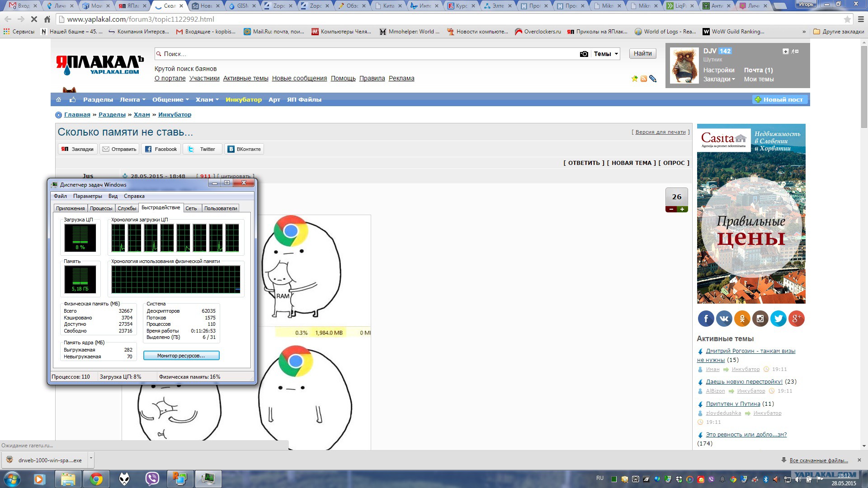Click into the Поиск search field
The height and width of the screenshot is (488, 868).
[x=362, y=54]
